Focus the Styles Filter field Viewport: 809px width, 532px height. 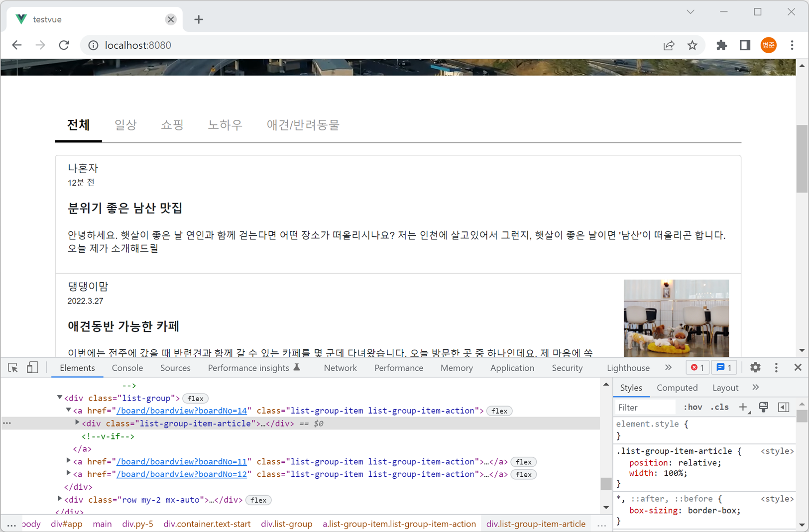(645, 408)
